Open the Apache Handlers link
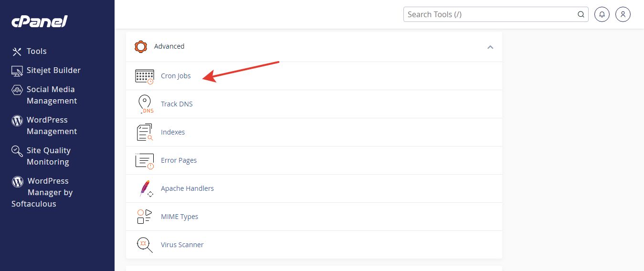644x271 pixels. point(187,188)
